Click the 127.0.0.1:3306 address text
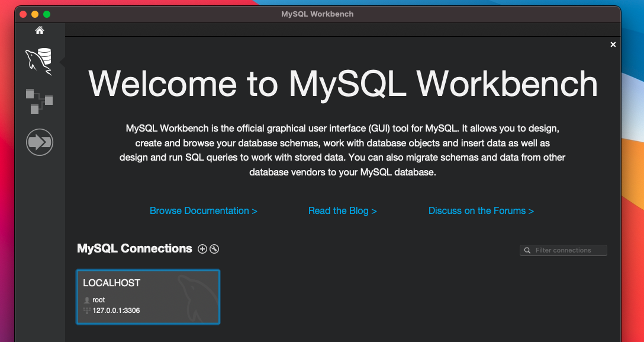The height and width of the screenshot is (342, 644). point(116,311)
